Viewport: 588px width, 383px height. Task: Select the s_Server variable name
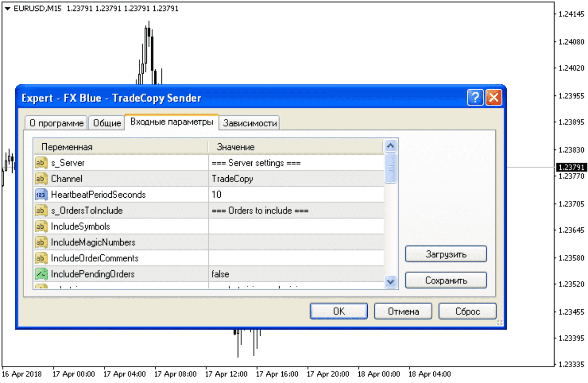point(68,163)
